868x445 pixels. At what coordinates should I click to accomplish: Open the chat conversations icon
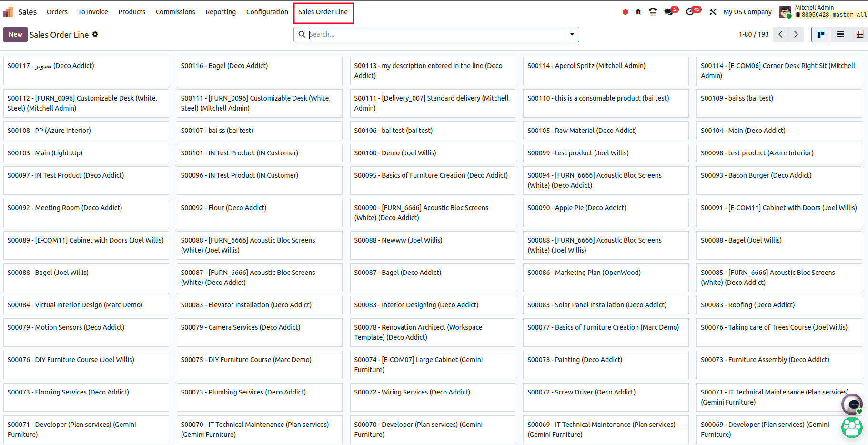[x=669, y=12]
